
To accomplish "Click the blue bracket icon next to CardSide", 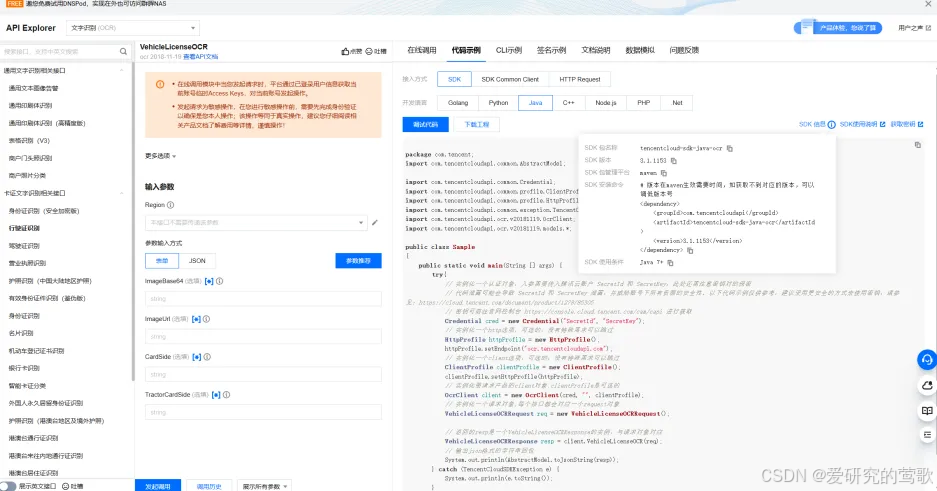I will [197, 357].
